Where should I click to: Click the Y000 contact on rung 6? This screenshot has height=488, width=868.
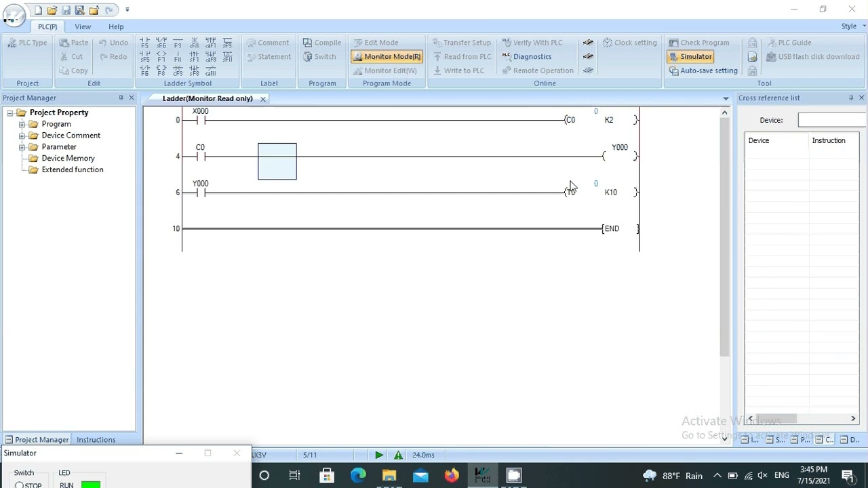(200, 192)
